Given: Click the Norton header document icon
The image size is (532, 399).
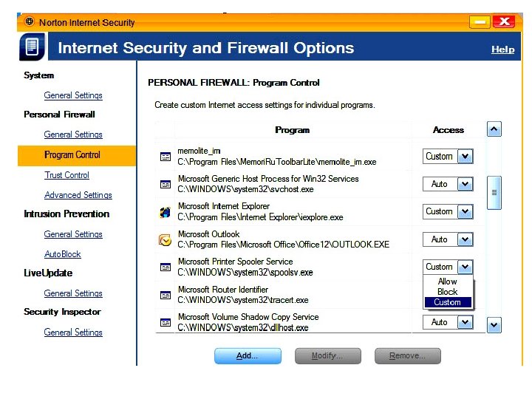Looking at the screenshot, I should (x=32, y=47).
